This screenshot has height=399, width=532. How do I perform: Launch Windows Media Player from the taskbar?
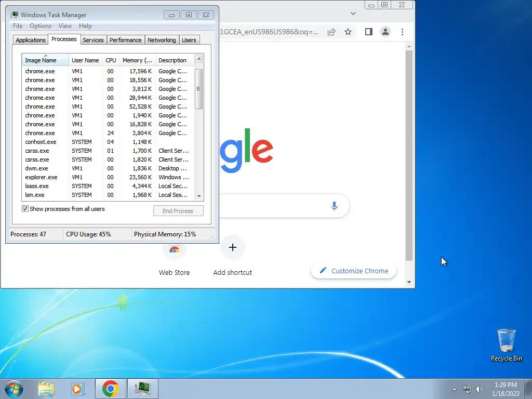coord(78,389)
